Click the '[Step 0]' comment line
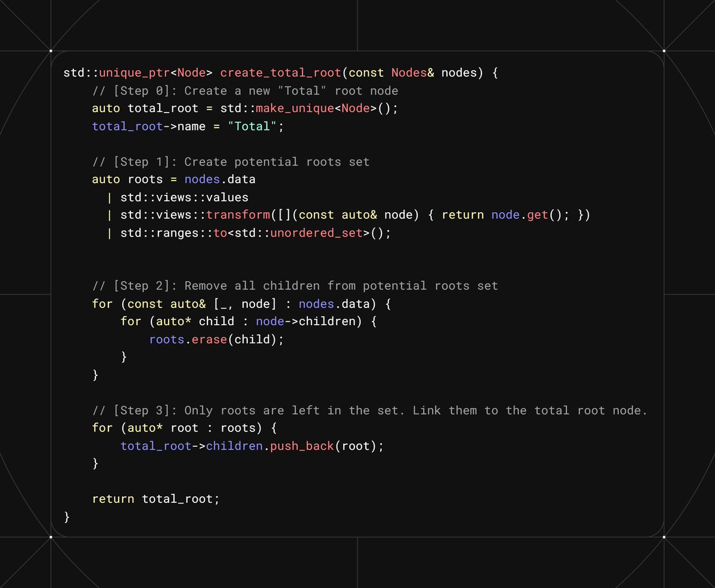Image resolution: width=715 pixels, height=588 pixels. pos(245,91)
